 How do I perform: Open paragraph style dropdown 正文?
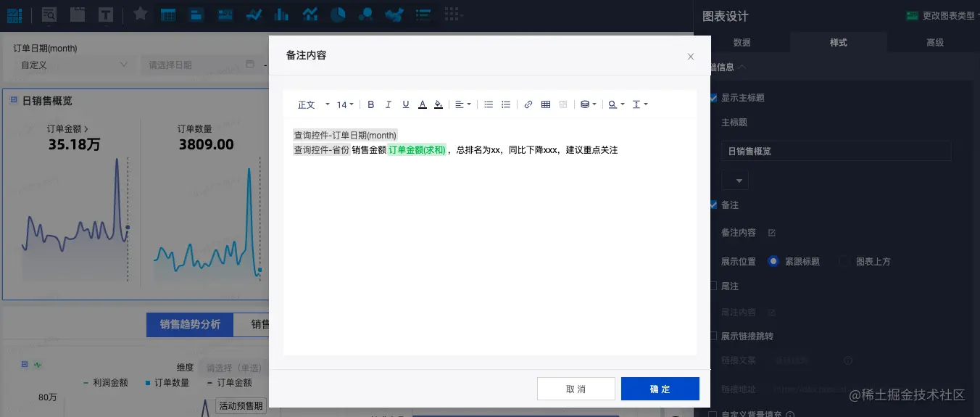[x=313, y=104]
